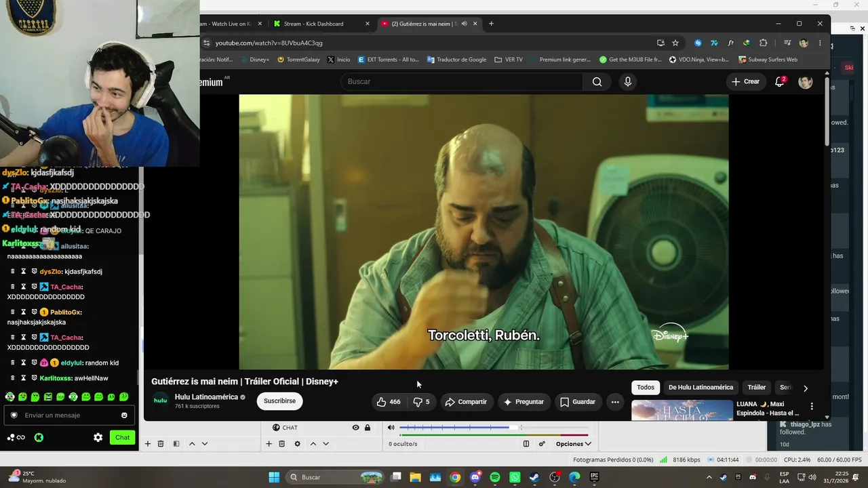Open Steam from the taskbar
Image resolution: width=868 pixels, height=488 pixels.
(x=534, y=477)
